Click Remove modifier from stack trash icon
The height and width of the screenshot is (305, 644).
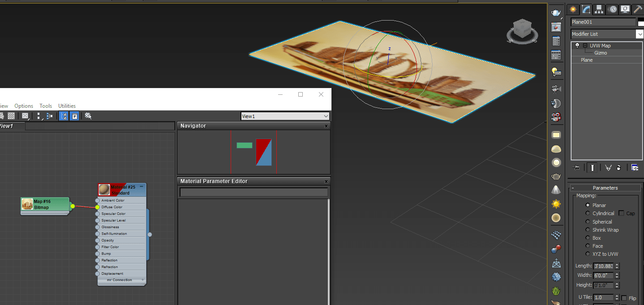pyautogui.click(x=619, y=167)
